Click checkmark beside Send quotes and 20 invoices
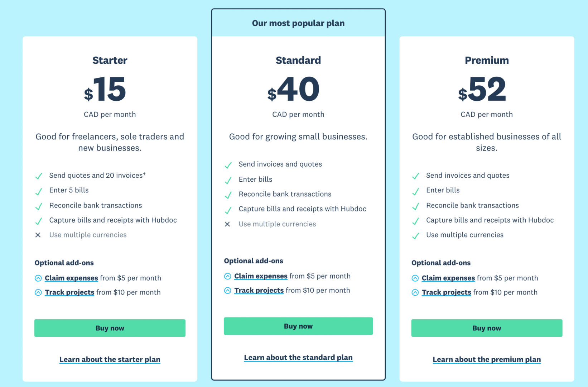The width and height of the screenshot is (588, 387). [x=39, y=176]
